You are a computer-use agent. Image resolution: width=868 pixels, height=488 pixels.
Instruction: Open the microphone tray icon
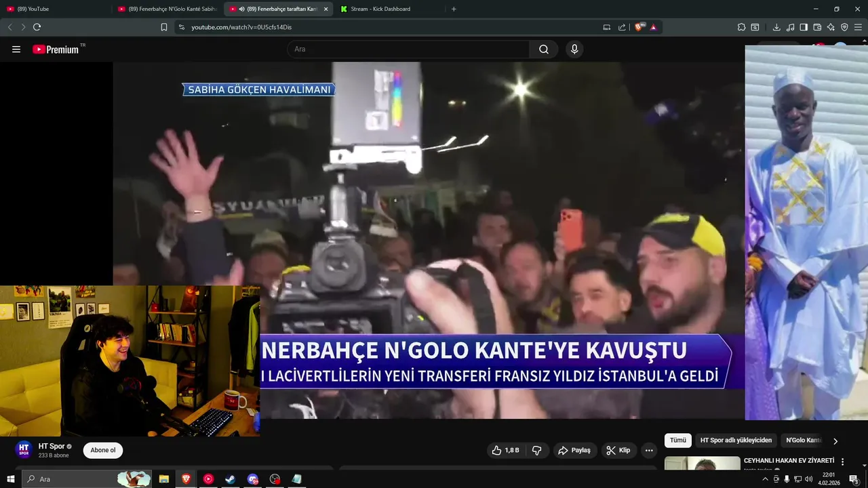[787, 479]
